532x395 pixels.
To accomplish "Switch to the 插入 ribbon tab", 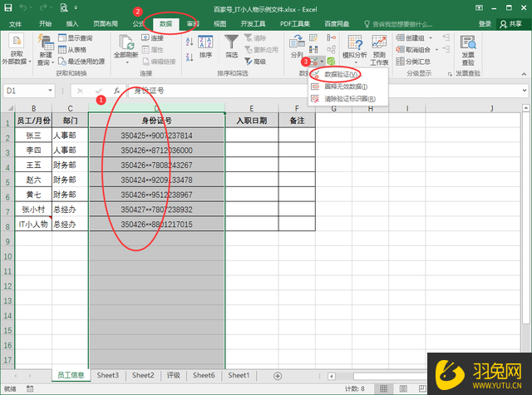I will click(x=72, y=24).
